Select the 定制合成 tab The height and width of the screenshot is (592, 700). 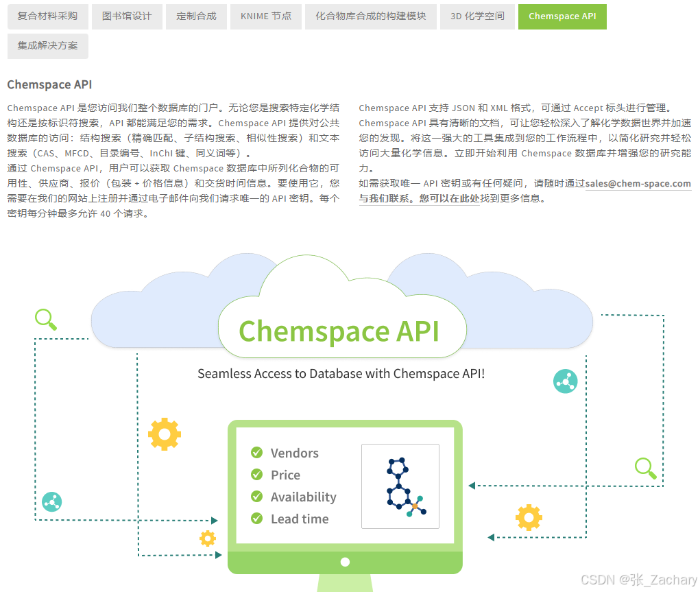coord(197,16)
